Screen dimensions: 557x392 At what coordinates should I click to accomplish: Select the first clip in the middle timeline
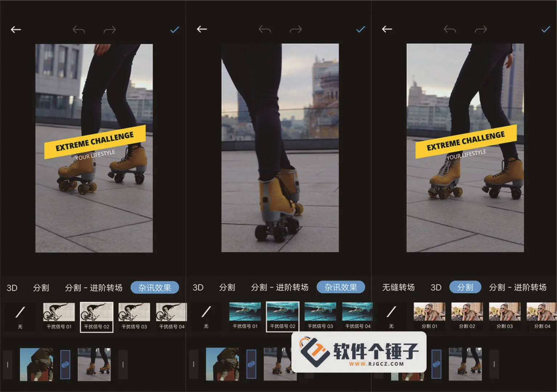[222, 364]
